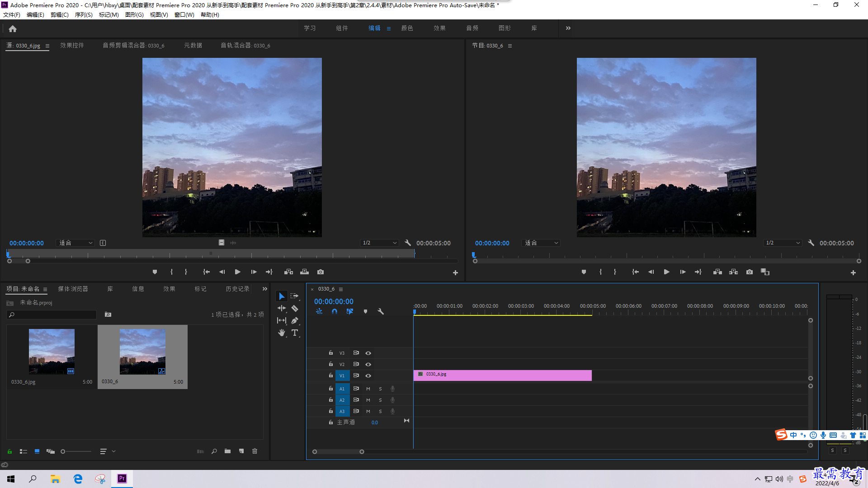Switch to 历史记录 tab
Image resolution: width=868 pixels, height=488 pixels.
[237, 289]
